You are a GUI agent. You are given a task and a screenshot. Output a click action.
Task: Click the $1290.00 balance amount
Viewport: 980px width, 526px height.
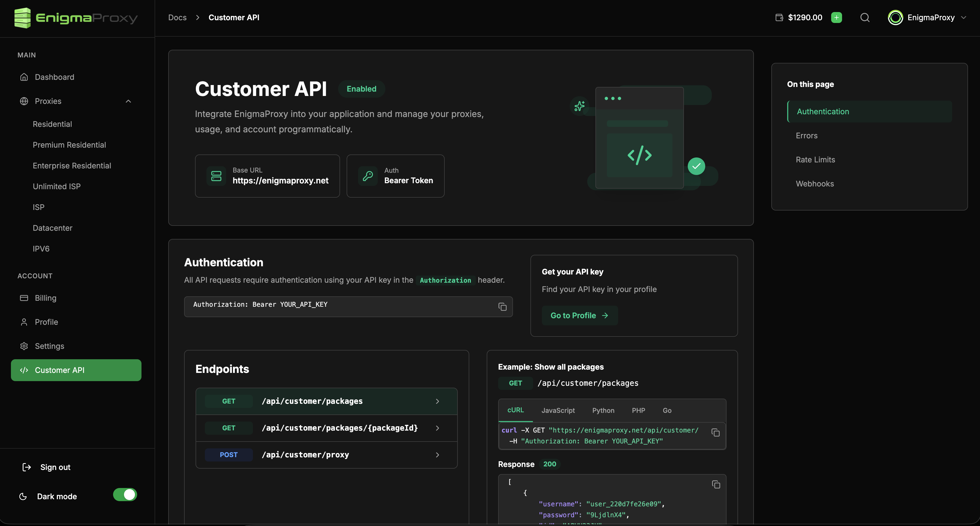[805, 17]
